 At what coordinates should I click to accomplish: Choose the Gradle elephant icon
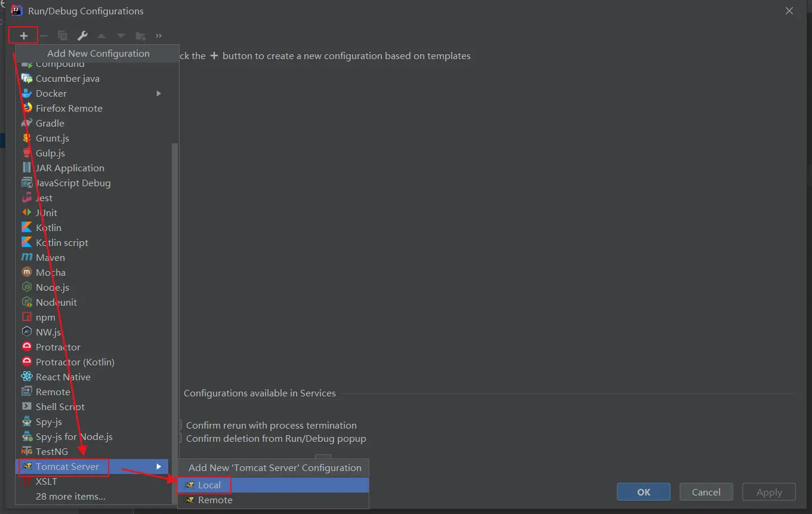(x=27, y=123)
